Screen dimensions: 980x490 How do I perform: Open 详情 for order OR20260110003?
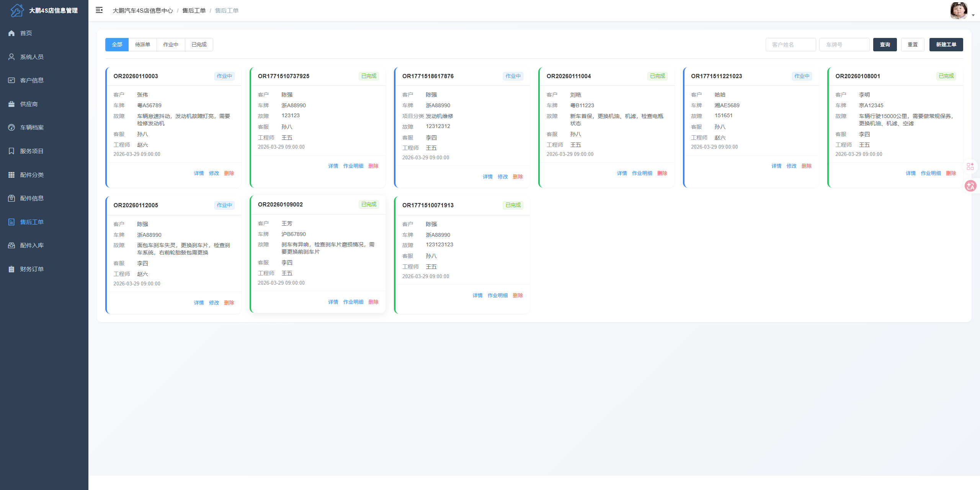tap(199, 174)
